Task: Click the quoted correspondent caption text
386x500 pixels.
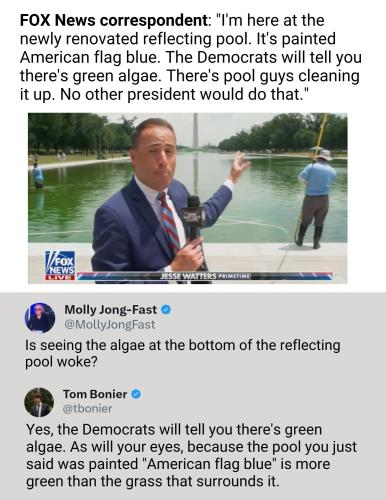Action: tap(191, 58)
